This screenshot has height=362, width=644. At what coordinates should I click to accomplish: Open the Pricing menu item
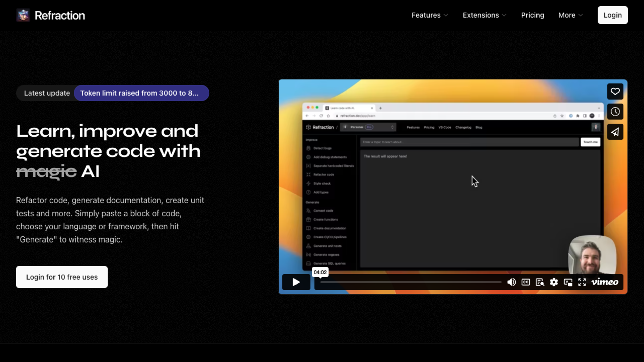532,15
